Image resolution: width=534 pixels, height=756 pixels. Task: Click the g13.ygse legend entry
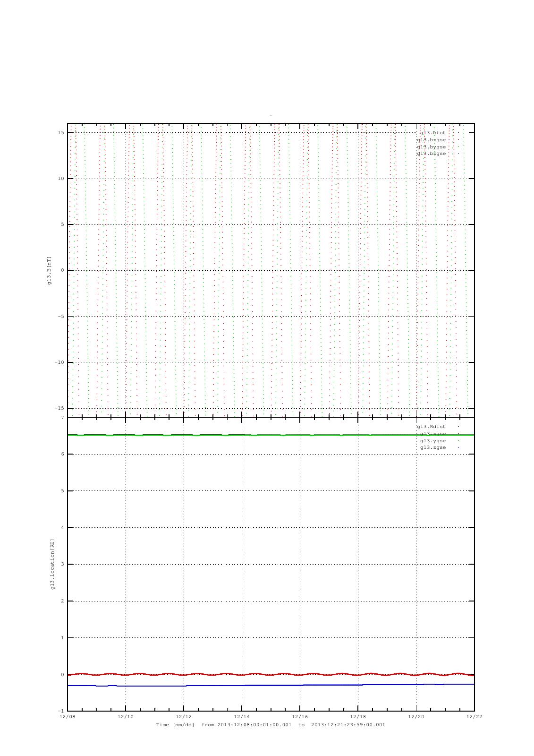click(433, 441)
